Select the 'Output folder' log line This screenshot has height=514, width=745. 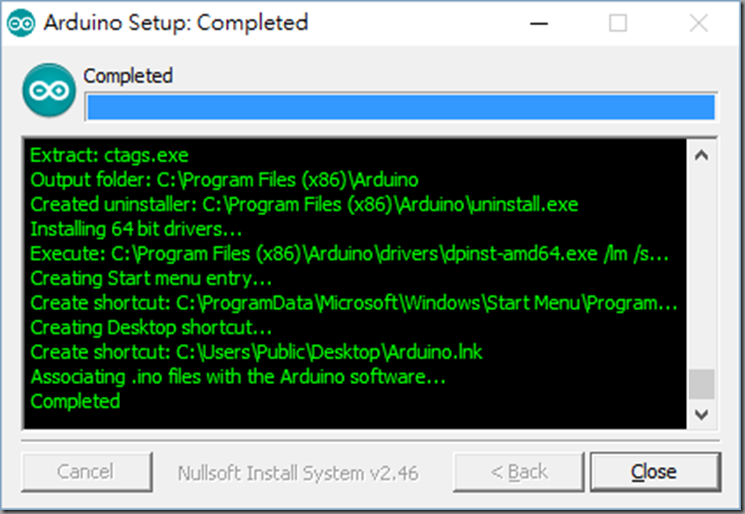(224, 180)
